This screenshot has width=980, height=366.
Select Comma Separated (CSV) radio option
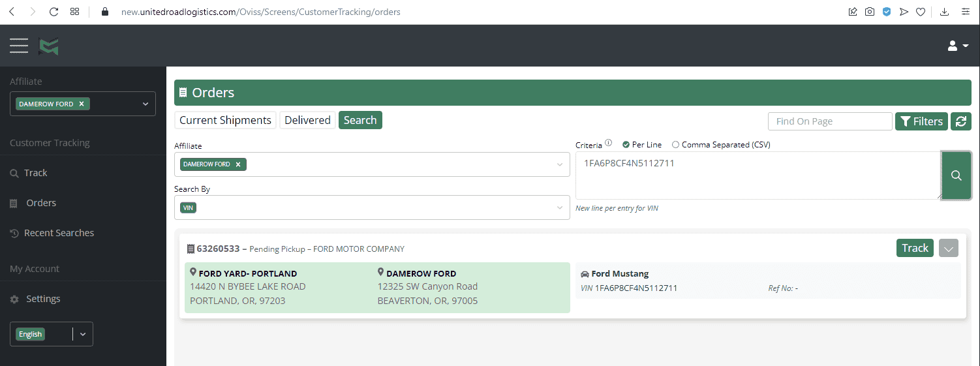(x=675, y=144)
